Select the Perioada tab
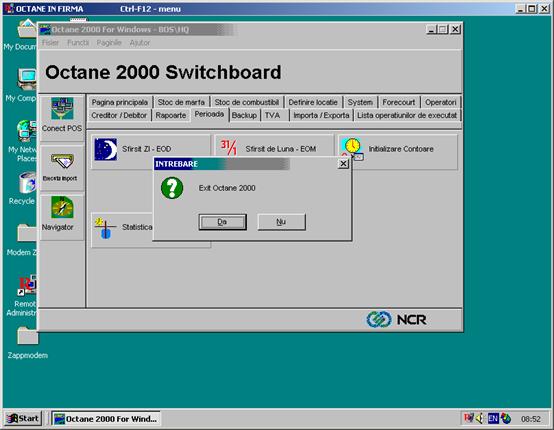554x430 pixels. [x=209, y=114]
